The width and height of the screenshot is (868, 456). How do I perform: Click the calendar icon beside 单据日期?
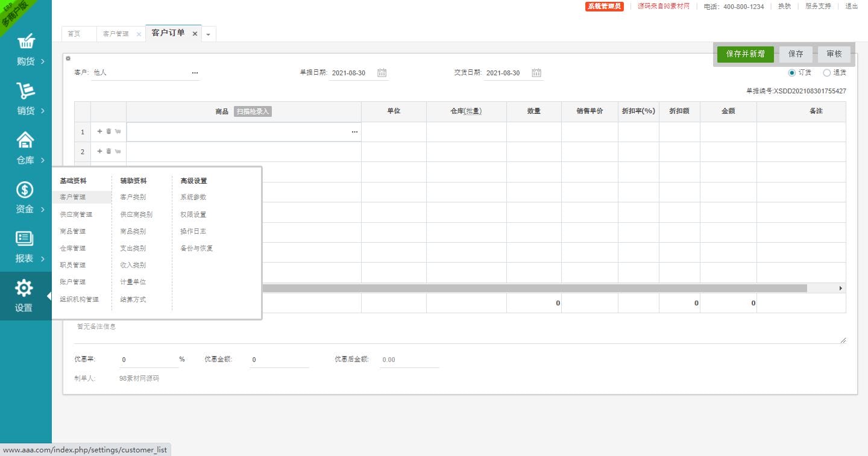(382, 73)
